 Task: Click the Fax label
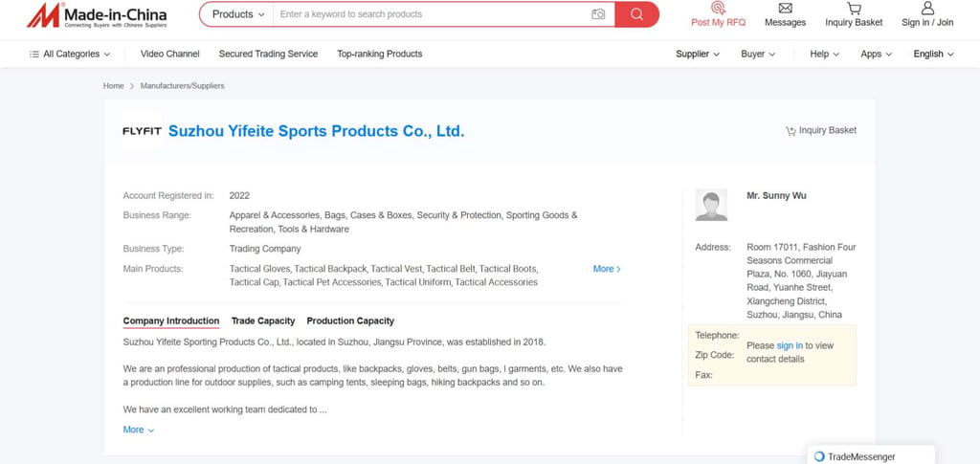point(703,375)
